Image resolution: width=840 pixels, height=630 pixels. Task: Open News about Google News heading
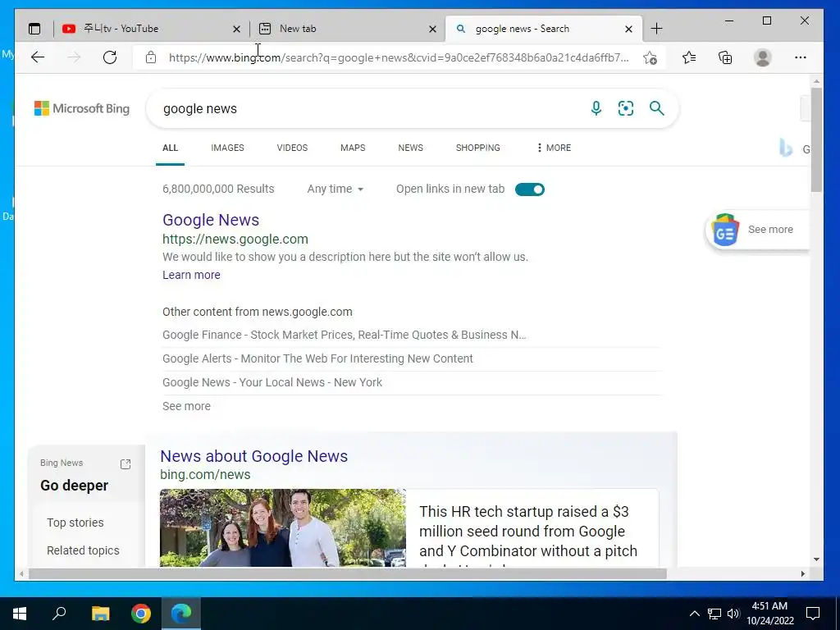(254, 456)
